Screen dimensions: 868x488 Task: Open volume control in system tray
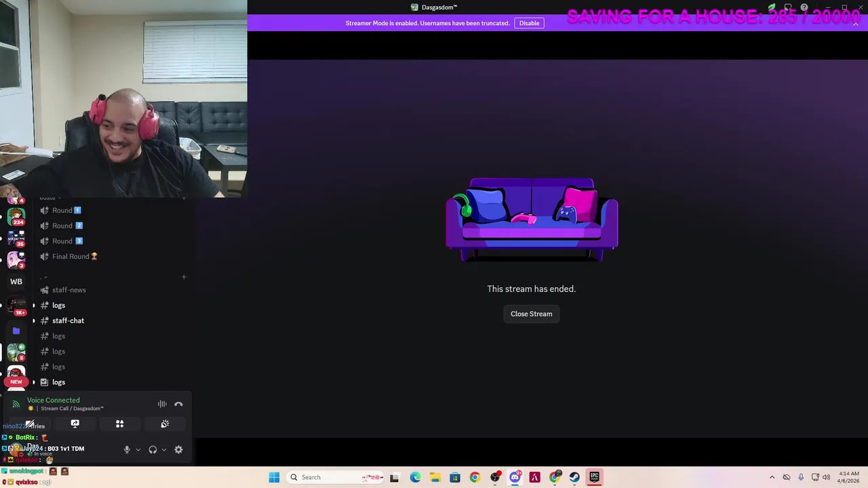[826, 477]
